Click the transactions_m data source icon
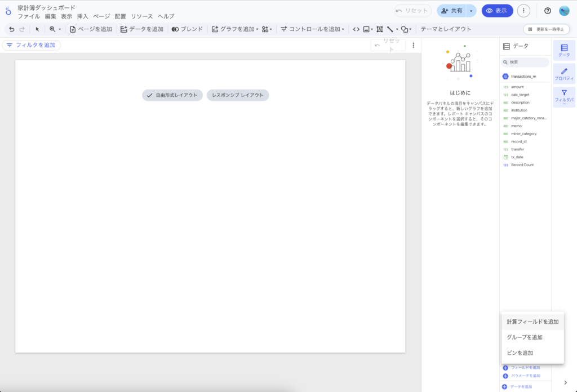 point(505,76)
